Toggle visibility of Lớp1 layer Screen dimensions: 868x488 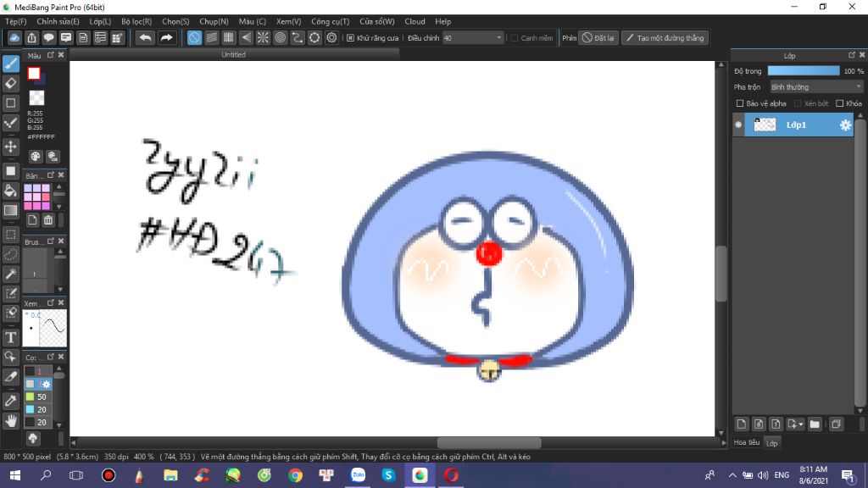click(738, 125)
